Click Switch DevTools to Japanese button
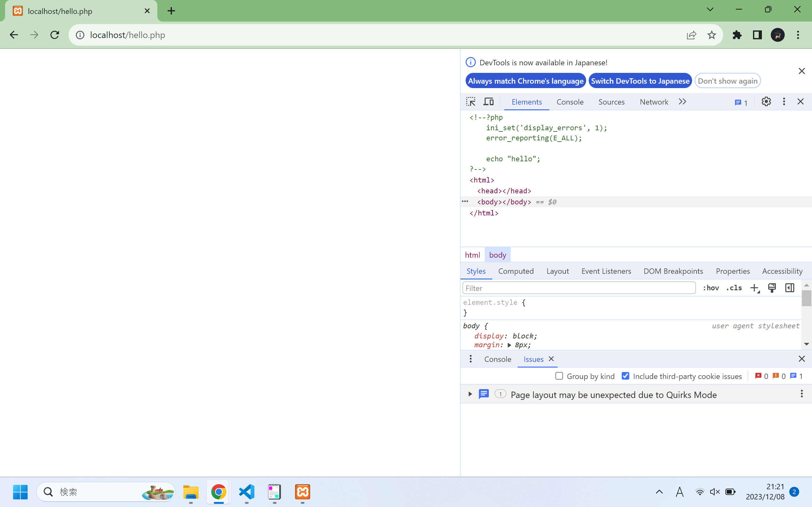This screenshot has height=507, width=812. (x=640, y=81)
